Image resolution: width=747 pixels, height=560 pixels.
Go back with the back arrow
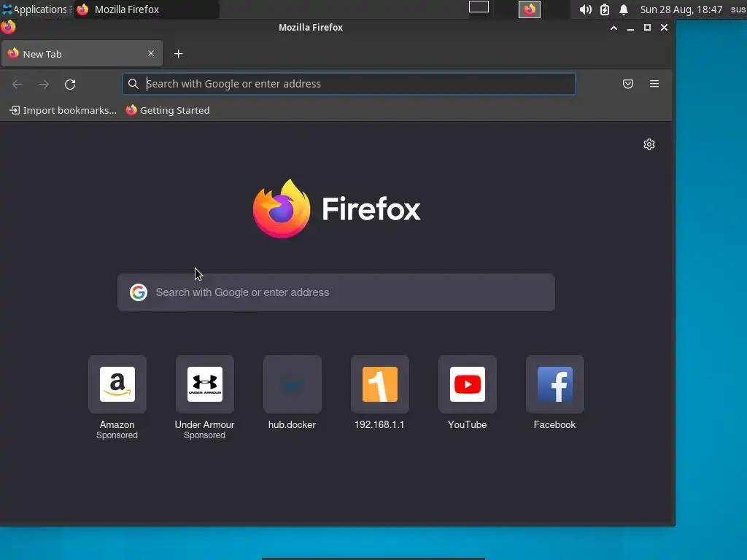(x=18, y=85)
